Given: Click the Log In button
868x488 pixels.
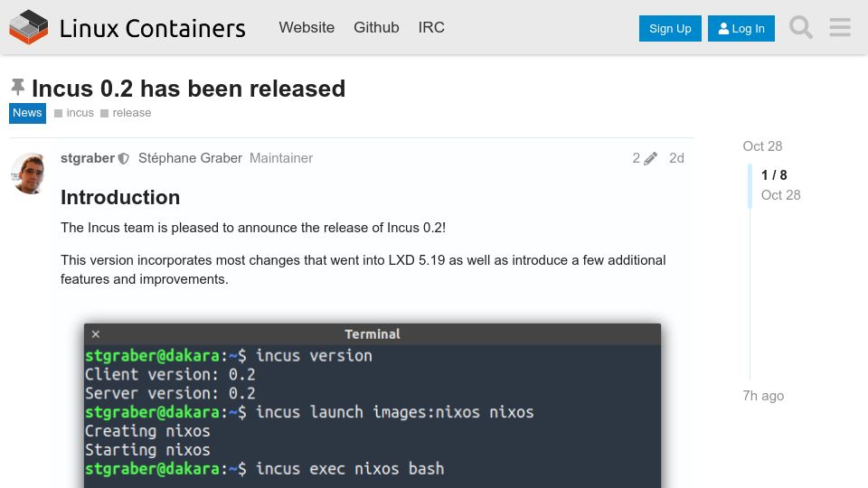Looking at the screenshot, I should [x=741, y=28].
